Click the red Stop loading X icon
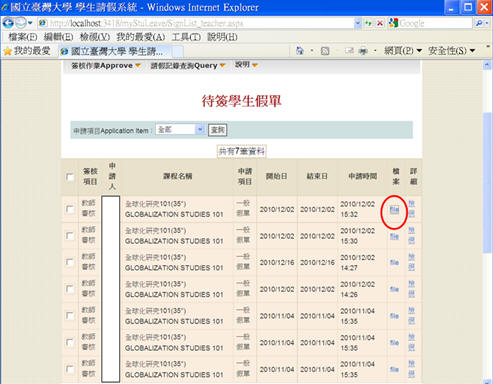 (x=380, y=23)
